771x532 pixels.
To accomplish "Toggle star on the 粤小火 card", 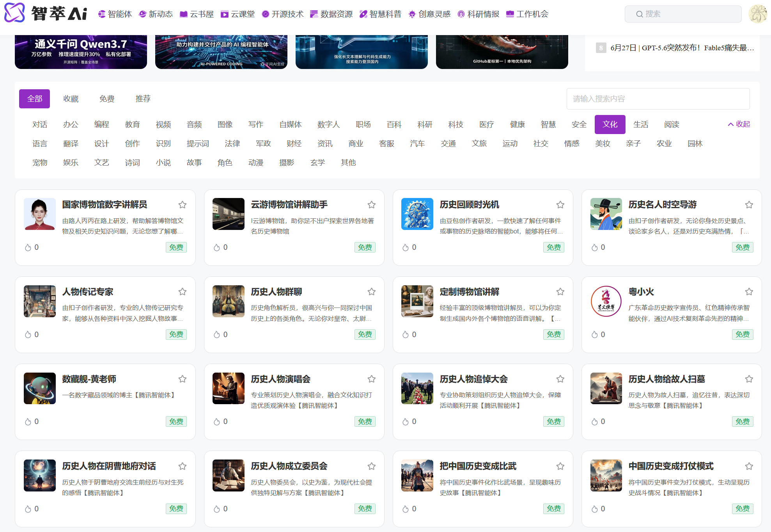I will (x=749, y=292).
